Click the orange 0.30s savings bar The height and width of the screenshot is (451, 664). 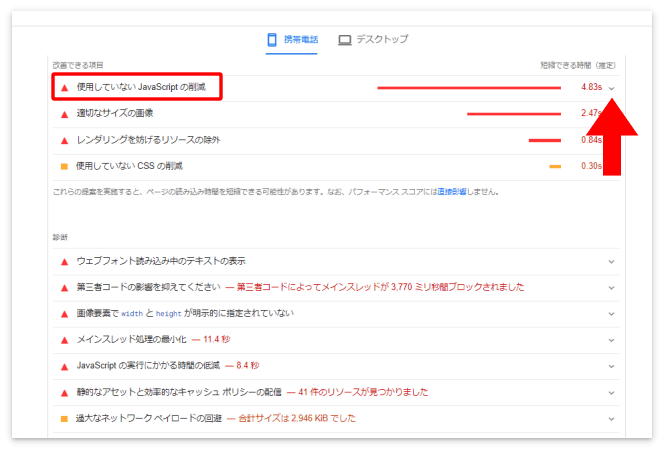555,166
